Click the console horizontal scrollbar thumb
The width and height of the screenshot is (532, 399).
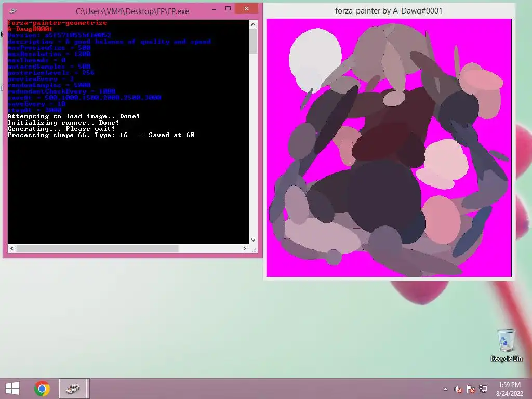(97, 249)
